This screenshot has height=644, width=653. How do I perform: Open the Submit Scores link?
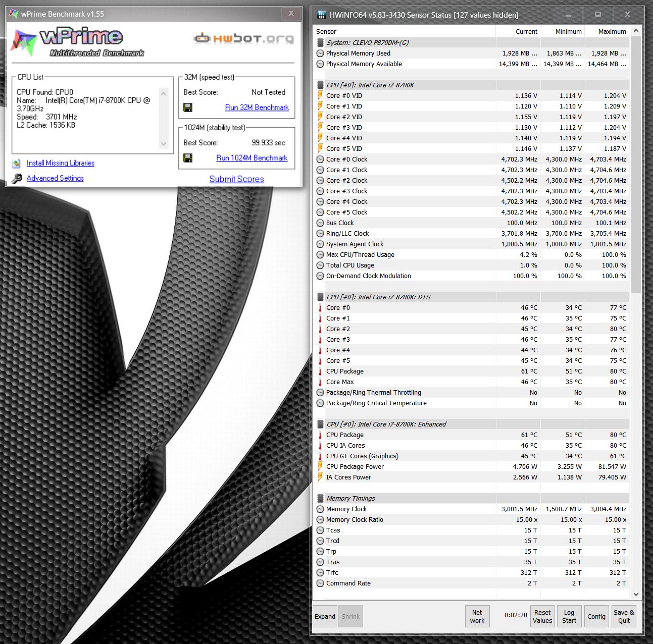236,179
